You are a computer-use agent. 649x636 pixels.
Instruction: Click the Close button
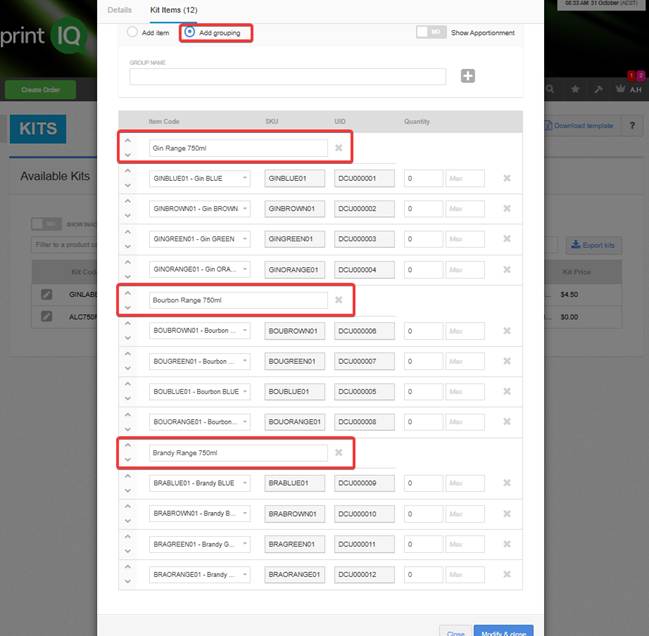coord(455,632)
